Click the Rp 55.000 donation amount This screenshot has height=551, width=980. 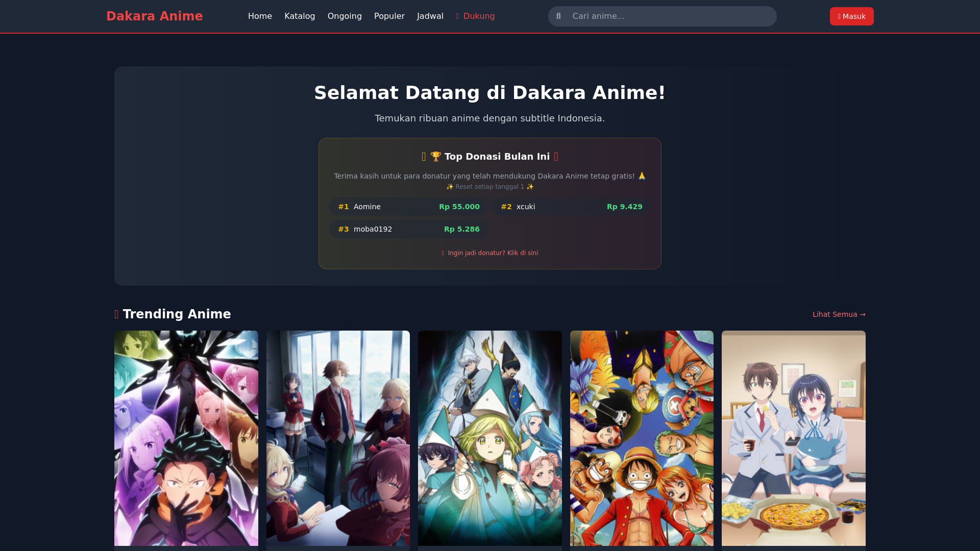459,207
